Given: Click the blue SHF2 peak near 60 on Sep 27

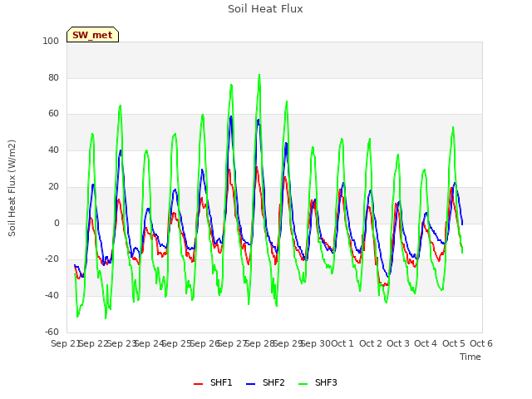Looking at the screenshot, I should click(231, 116).
